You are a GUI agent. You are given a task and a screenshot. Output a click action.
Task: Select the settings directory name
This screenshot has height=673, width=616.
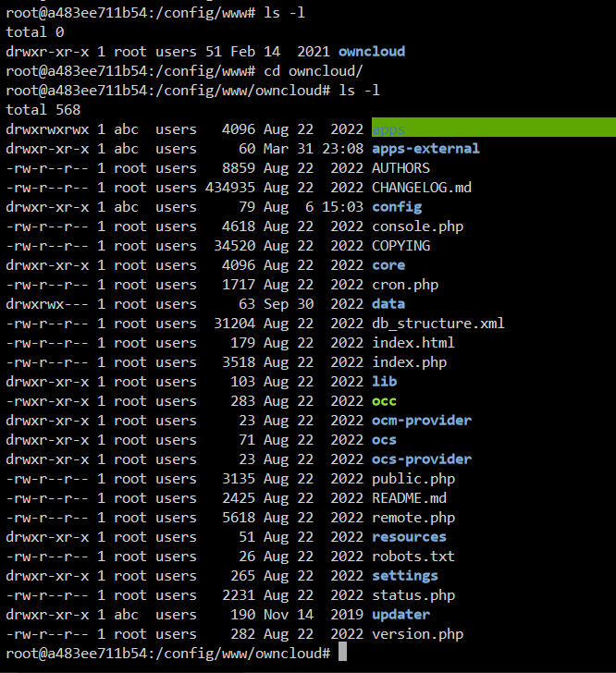point(405,576)
